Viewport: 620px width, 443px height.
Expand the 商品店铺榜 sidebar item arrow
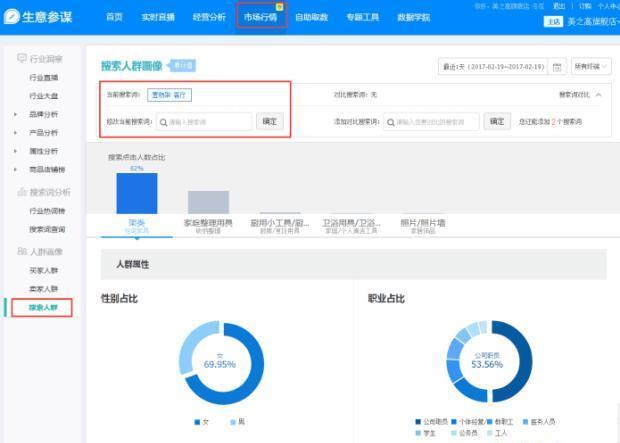click(x=15, y=169)
